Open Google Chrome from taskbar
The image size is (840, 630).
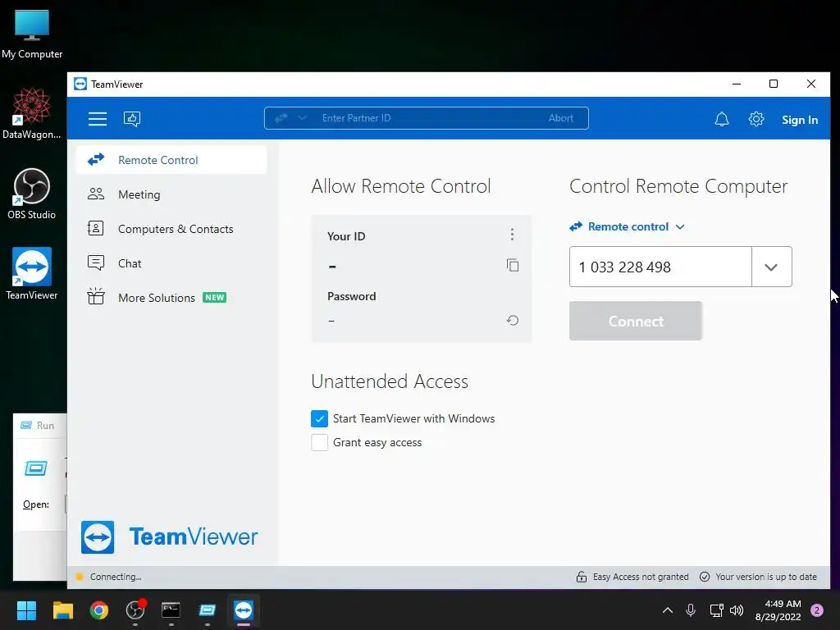click(99, 610)
